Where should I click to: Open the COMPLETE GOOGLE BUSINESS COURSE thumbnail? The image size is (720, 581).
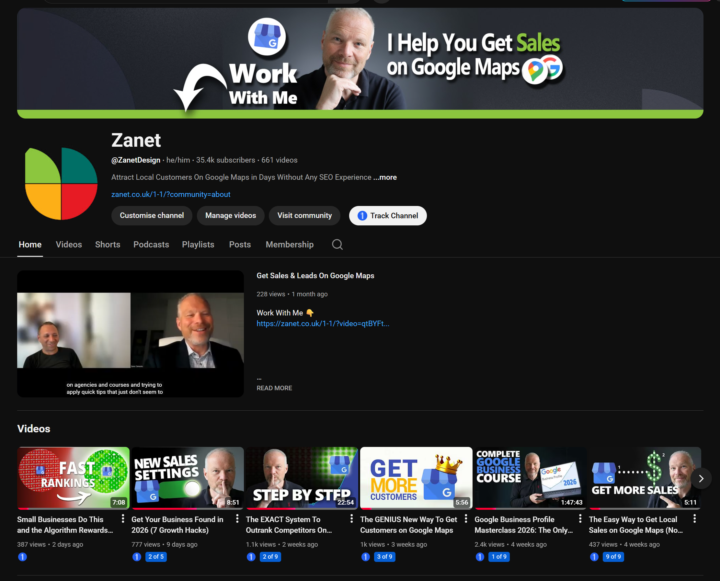pos(530,478)
